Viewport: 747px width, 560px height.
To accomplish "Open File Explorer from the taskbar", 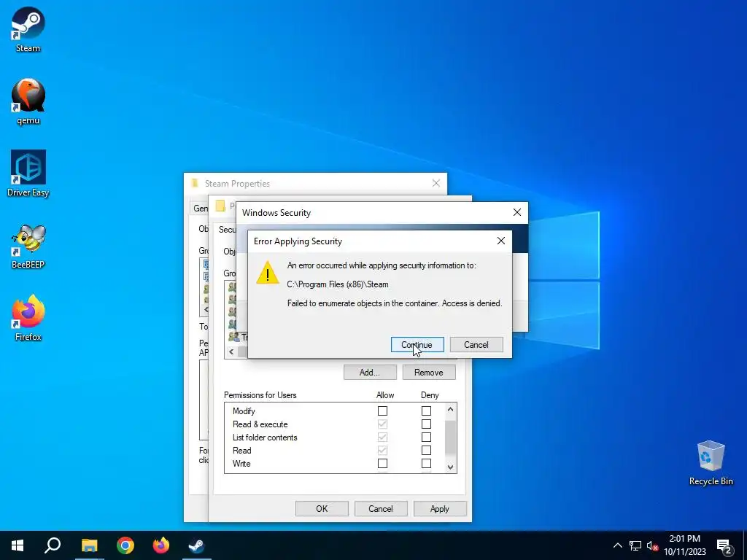I will pos(89,545).
